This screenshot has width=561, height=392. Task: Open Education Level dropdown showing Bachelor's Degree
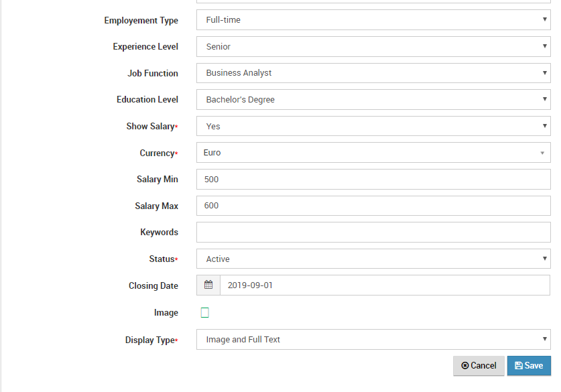click(x=373, y=99)
